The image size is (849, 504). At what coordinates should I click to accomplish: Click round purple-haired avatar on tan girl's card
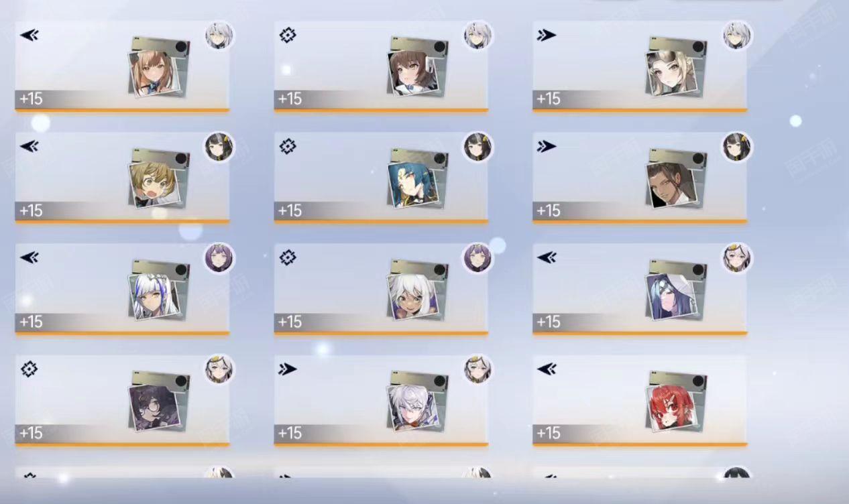477,258
